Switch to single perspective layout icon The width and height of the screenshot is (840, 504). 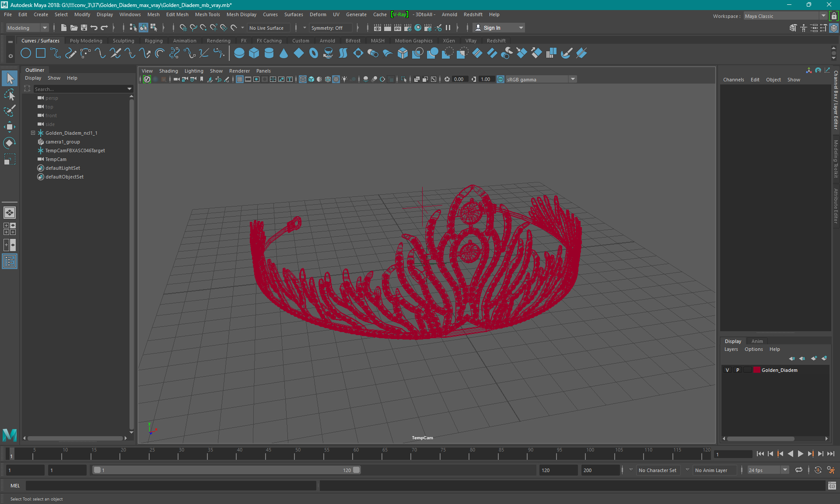pos(10,213)
